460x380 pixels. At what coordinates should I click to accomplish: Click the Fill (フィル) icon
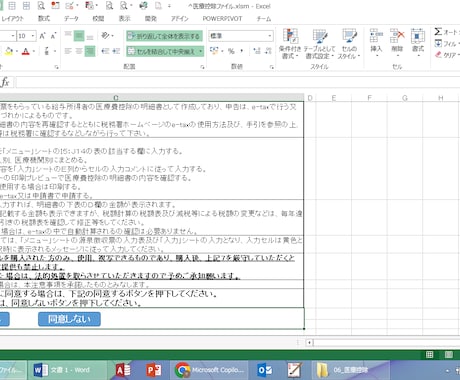click(x=438, y=43)
